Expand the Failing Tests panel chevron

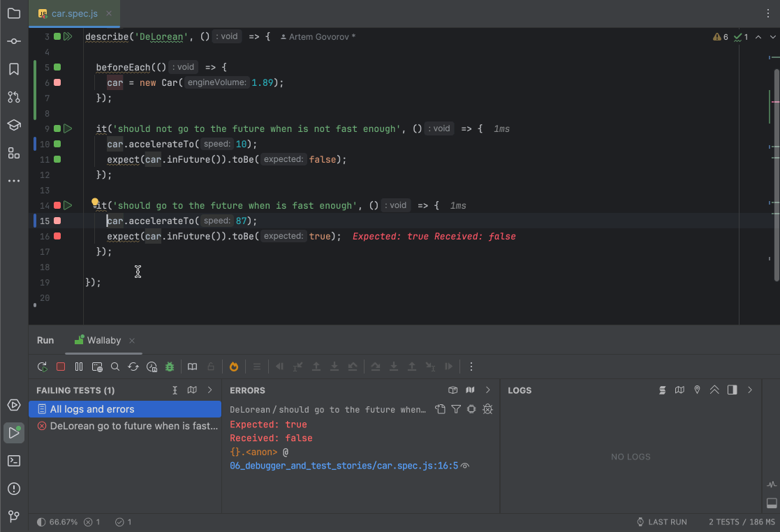208,390
